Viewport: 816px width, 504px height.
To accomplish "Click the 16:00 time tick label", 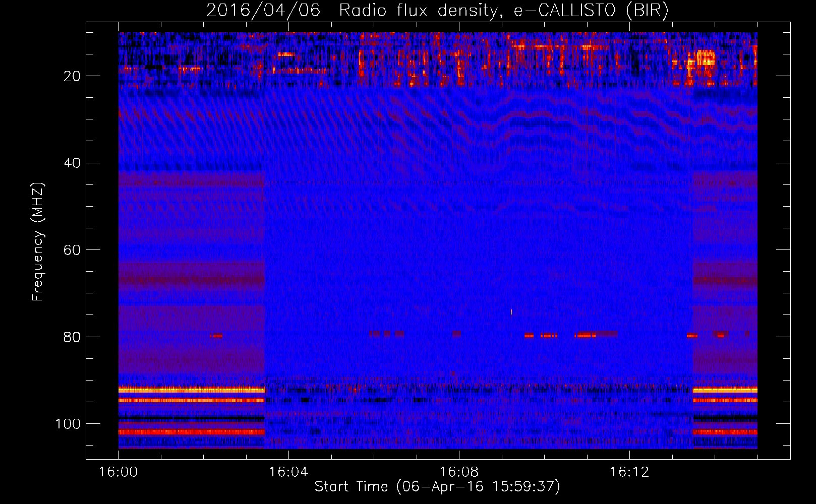I will click(x=118, y=472).
